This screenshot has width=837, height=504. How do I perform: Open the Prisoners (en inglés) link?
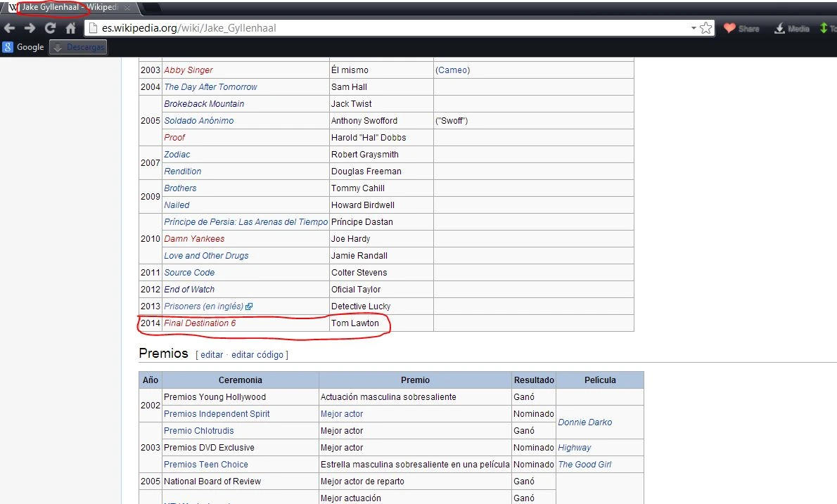pyautogui.click(x=203, y=306)
